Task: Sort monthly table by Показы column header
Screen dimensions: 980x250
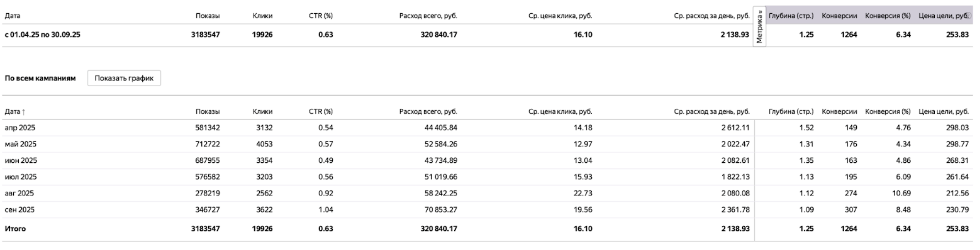Action: click(x=207, y=111)
